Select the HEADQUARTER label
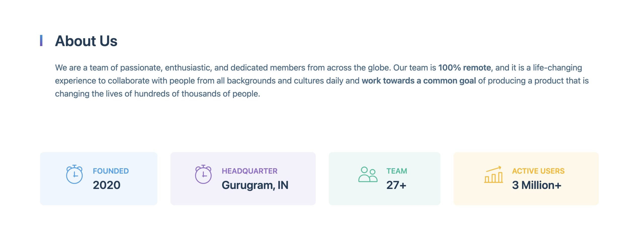644x242 pixels. tap(250, 171)
